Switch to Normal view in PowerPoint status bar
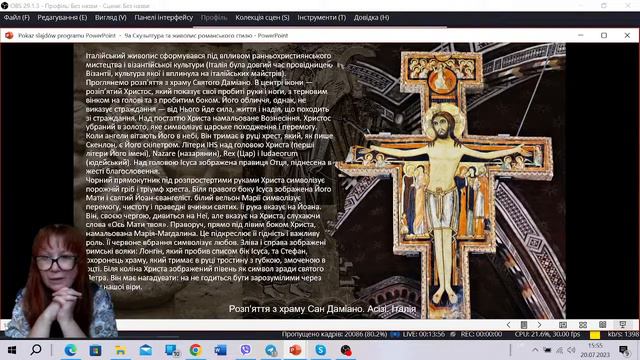 tap(563, 325)
